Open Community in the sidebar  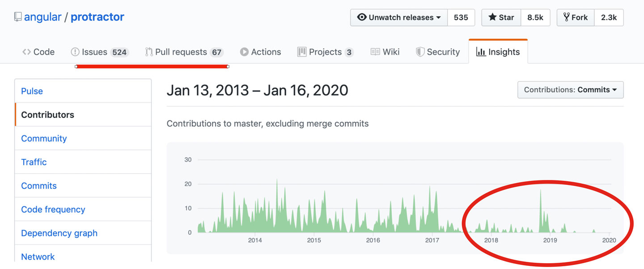point(83,138)
